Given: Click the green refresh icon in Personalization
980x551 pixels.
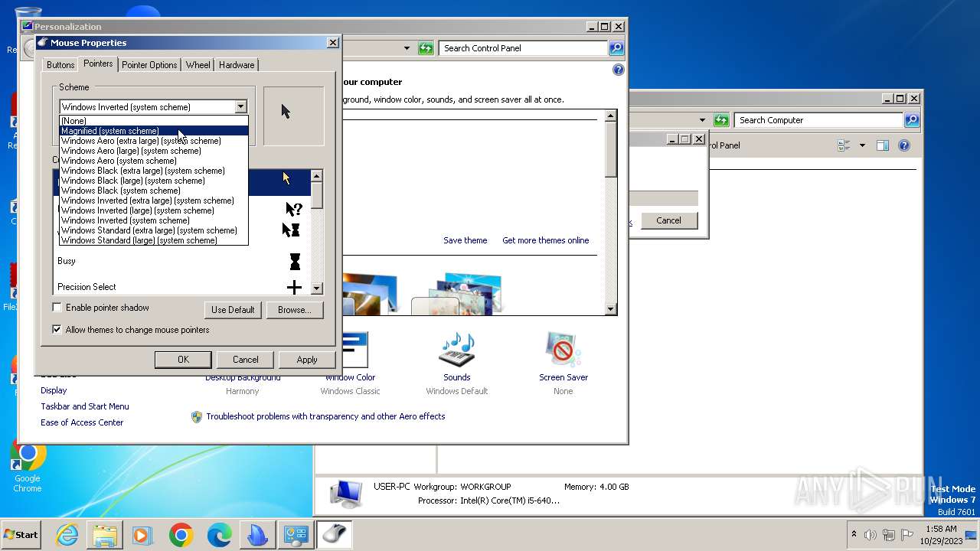Looking at the screenshot, I should 426,48.
